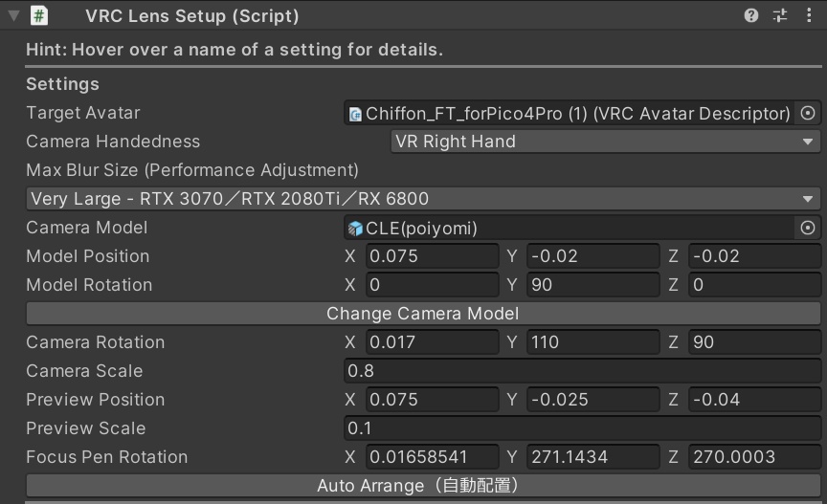The image size is (827, 504).
Task: Click the Camera Scale value field
Action: (582, 371)
